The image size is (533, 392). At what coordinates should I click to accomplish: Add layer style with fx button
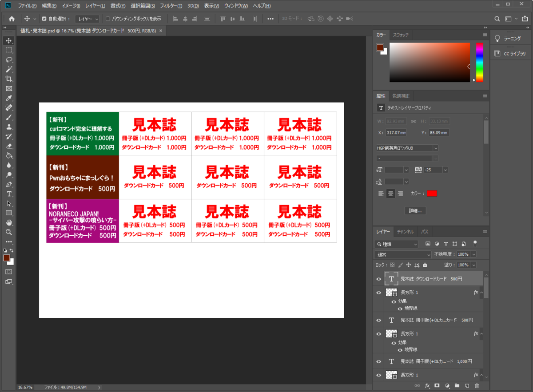(x=427, y=386)
